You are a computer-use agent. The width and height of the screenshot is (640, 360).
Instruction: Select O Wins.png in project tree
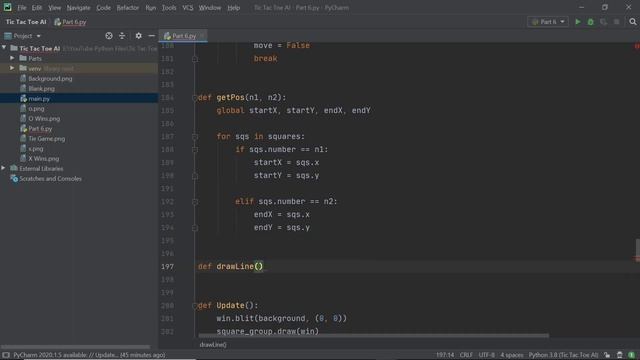click(44, 118)
